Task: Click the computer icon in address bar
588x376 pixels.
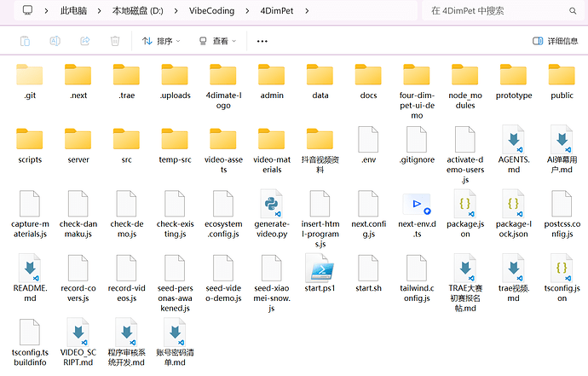Action: [27, 10]
